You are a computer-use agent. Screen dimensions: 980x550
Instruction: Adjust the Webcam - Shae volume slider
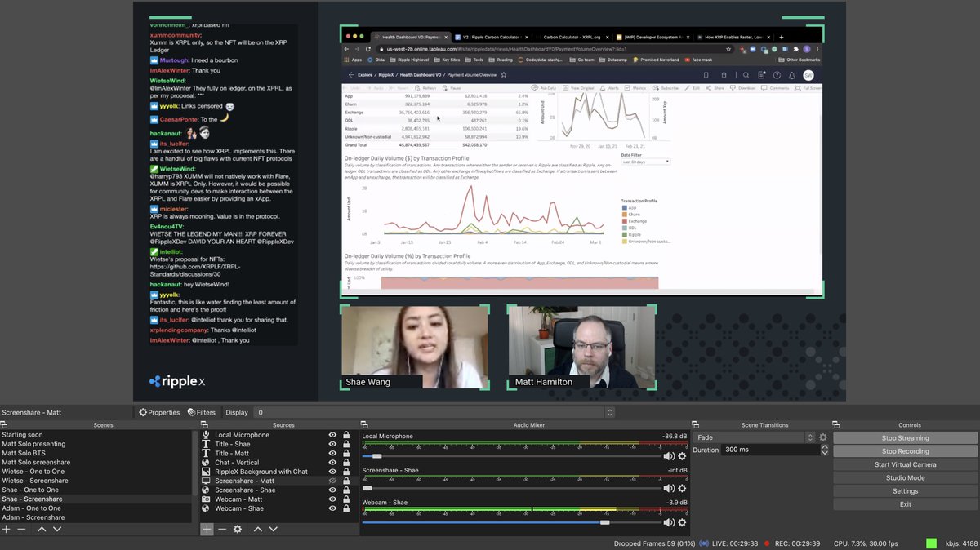coord(604,522)
